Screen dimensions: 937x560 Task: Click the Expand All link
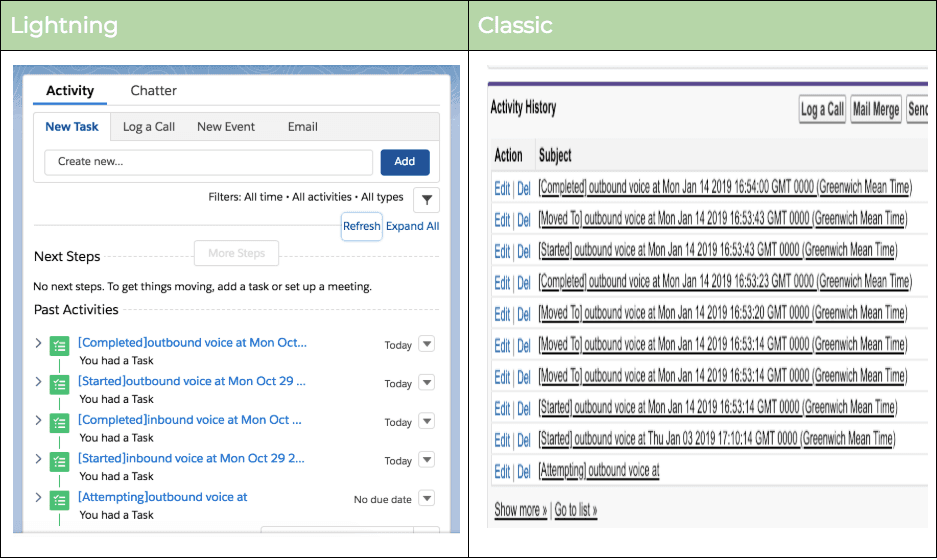tap(412, 226)
